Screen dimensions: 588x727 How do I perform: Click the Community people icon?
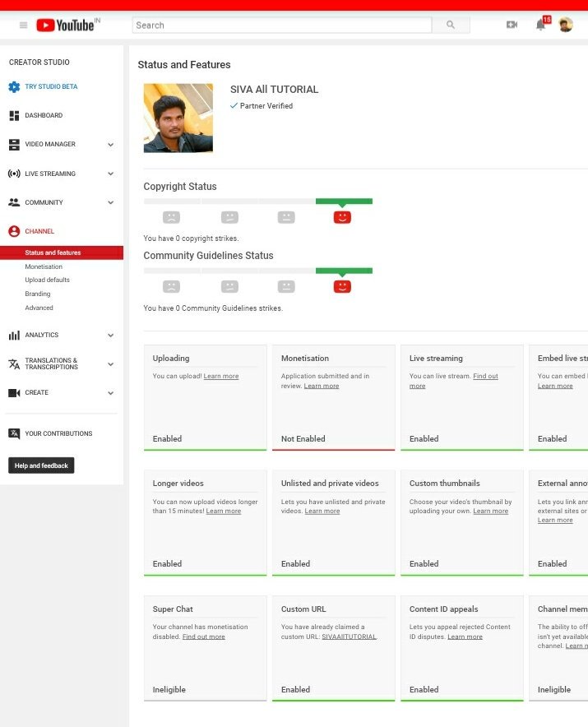(x=14, y=202)
